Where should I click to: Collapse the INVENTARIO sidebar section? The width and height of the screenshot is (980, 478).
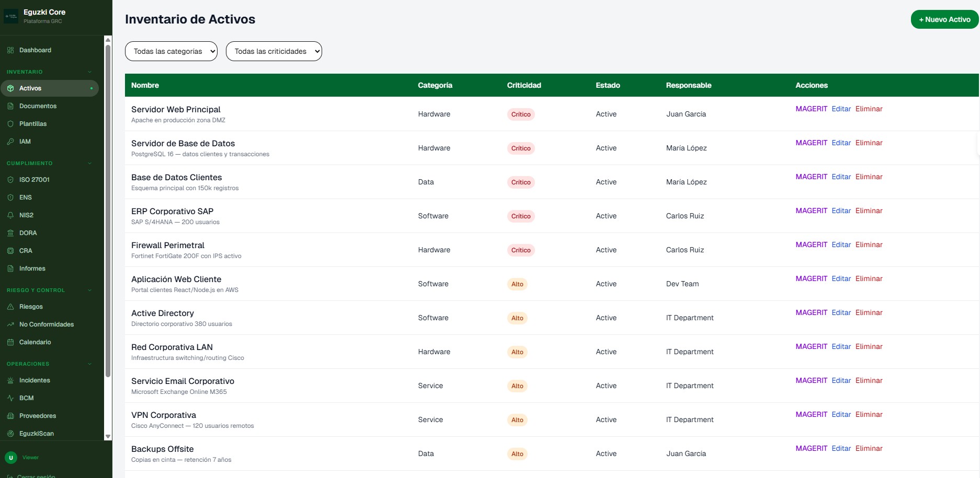pyautogui.click(x=89, y=72)
